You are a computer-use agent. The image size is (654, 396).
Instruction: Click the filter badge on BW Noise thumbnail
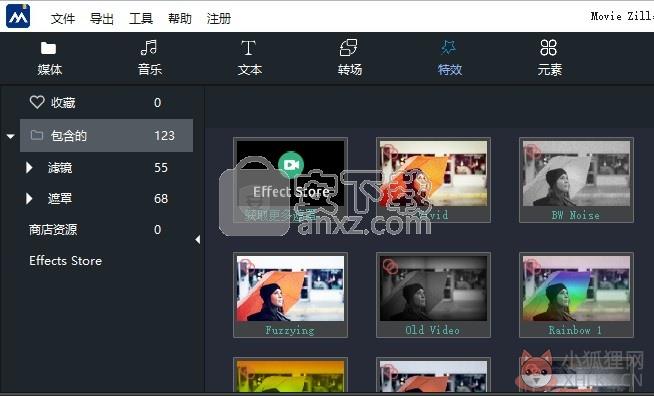pos(532,151)
